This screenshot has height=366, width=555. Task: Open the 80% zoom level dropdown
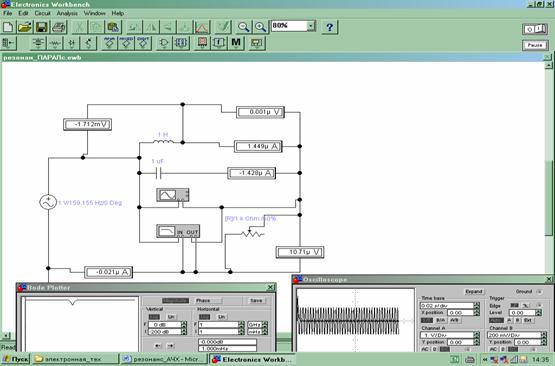point(310,26)
